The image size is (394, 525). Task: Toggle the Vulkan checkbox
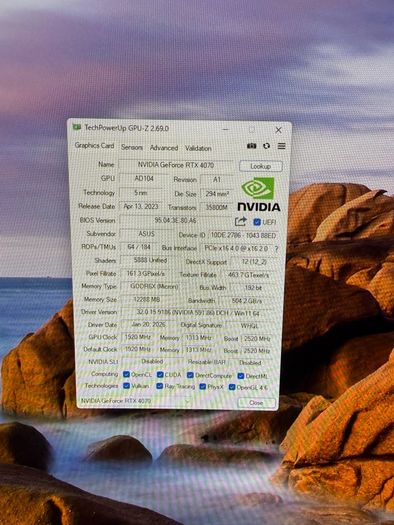tap(126, 386)
